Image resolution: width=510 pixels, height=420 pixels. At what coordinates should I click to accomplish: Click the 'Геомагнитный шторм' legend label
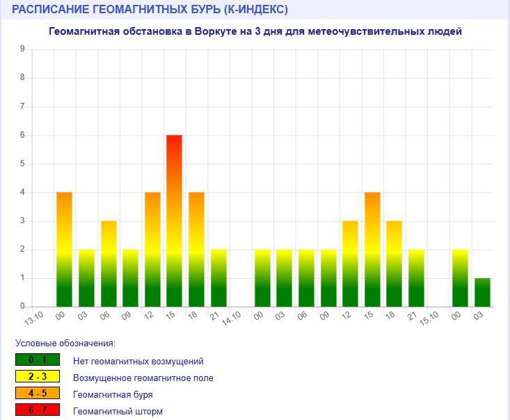click(x=117, y=412)
